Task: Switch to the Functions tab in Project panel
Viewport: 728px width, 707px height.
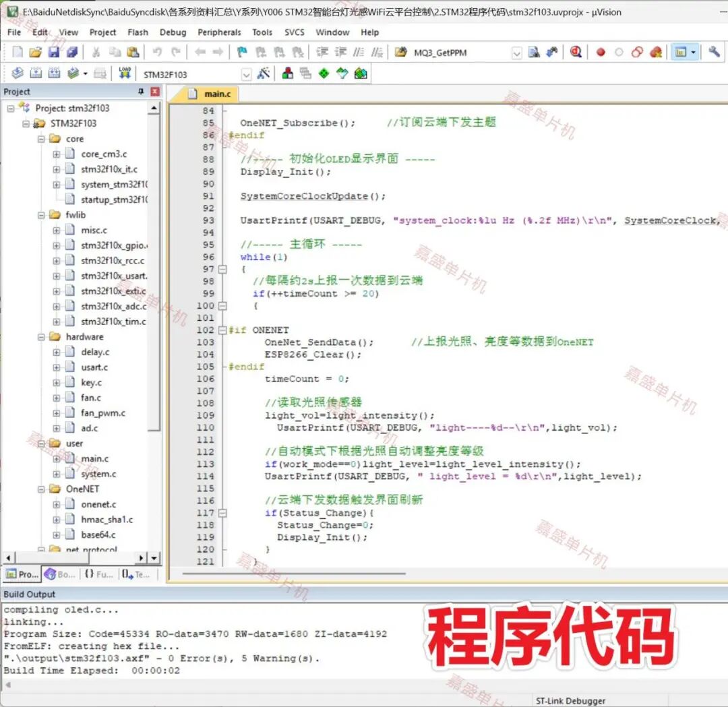Action: (x=98, y=574)
